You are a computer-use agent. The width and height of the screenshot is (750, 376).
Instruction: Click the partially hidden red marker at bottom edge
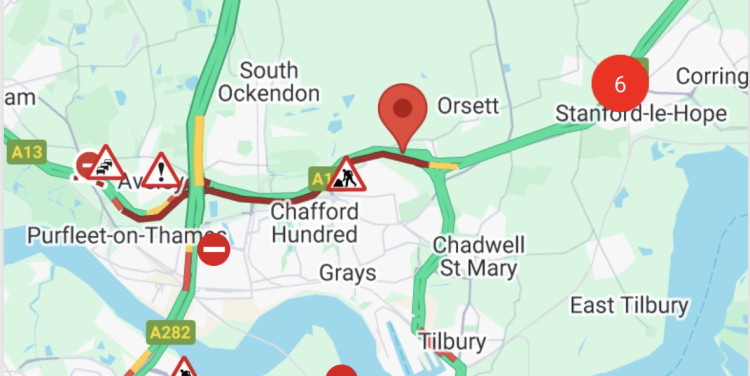pos(342,371)
